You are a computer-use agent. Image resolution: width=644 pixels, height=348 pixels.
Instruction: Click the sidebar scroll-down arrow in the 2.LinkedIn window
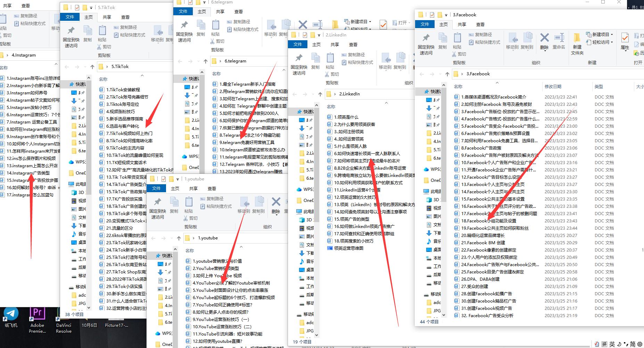(316, 335)
